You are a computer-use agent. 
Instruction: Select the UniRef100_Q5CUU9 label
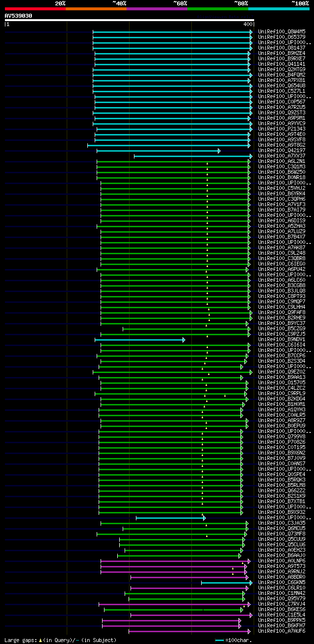[x=282, y=539]
